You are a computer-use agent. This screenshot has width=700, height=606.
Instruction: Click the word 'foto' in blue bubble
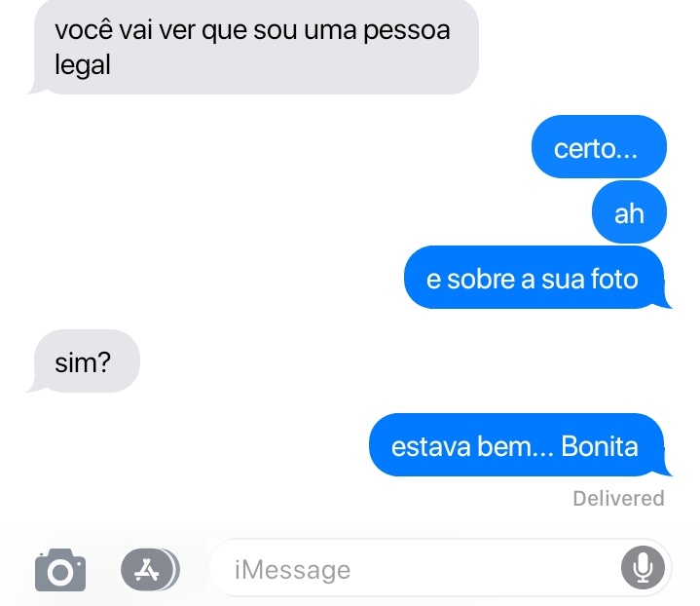[x=614, y=279]
